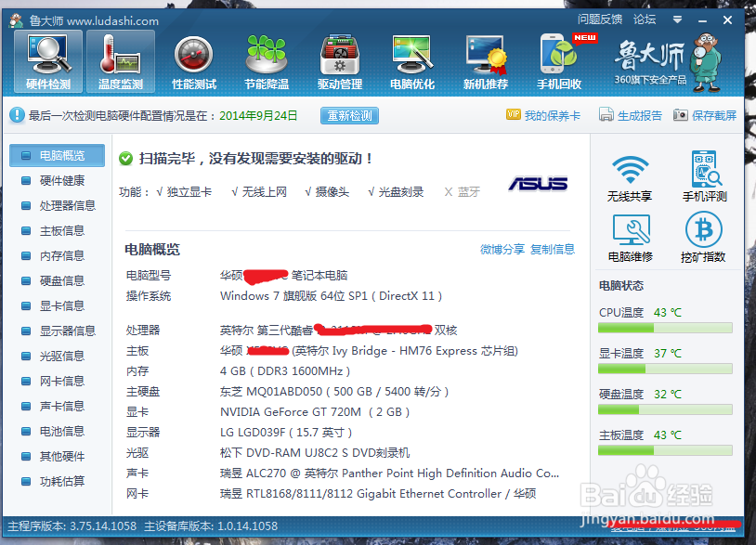
Task: Click the 蓝牙 unavailable feature label
Action: (x=469, y=192)
